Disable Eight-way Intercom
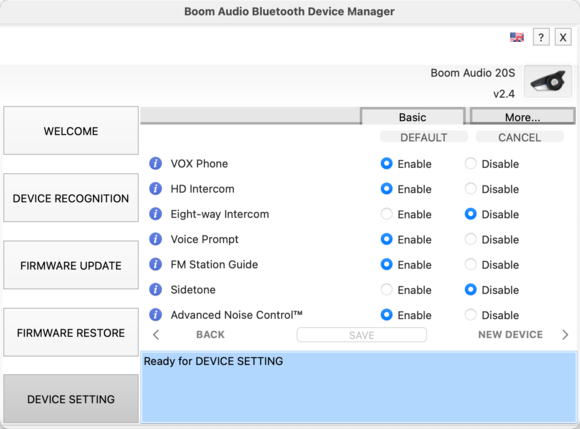The height and width of the screenshot is (429, 580). [471, 214]
